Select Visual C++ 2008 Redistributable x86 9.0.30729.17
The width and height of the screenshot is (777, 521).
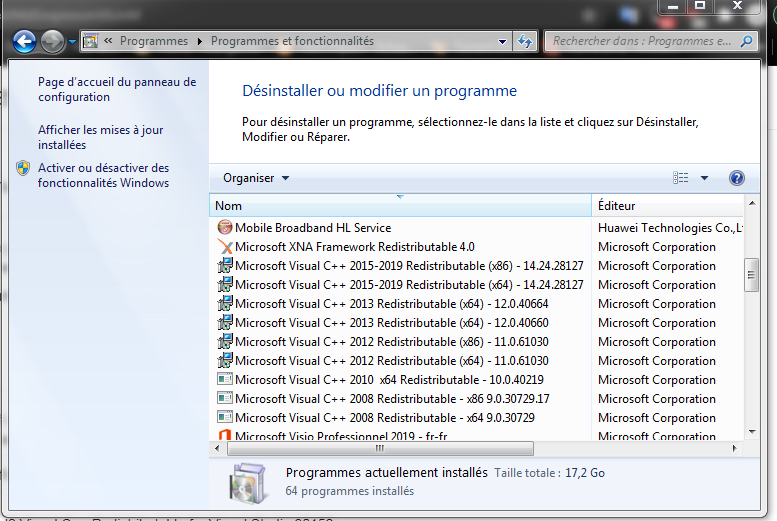click(392, 399)
